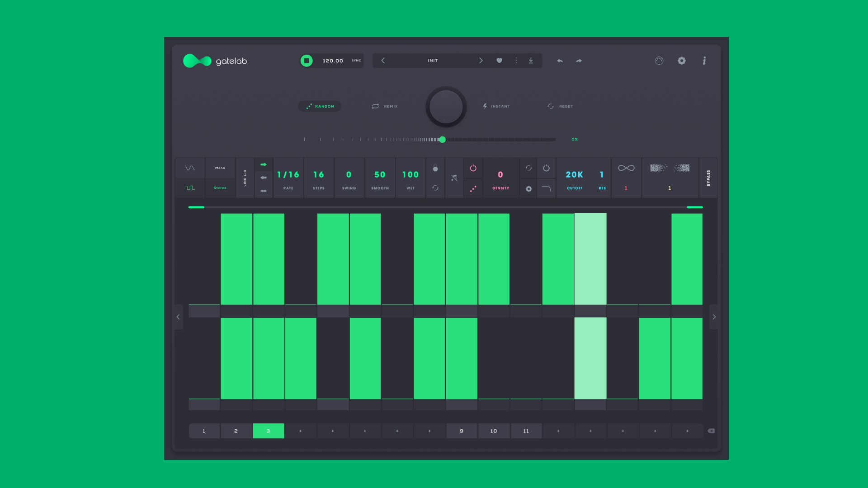Go to previous preset with left chevron
The height and width of the screenshot is (488, 868).
[x=382, y=60]
